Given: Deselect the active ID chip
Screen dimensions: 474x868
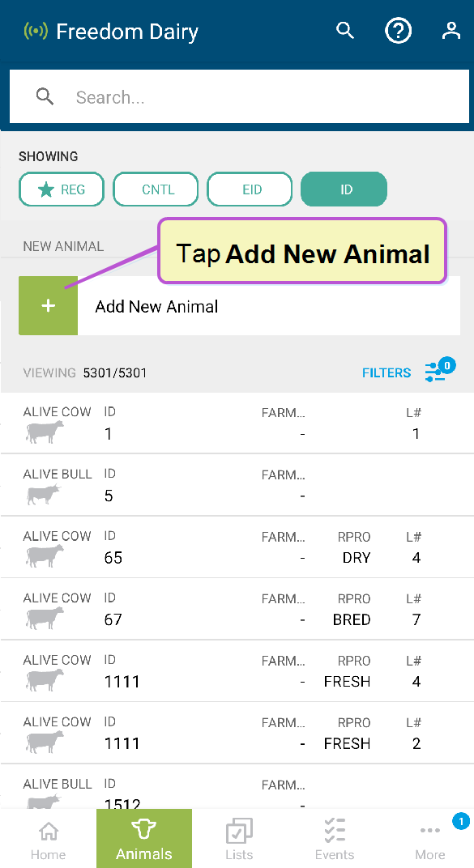Looking at the screenshot, I should tap(344, 189).
